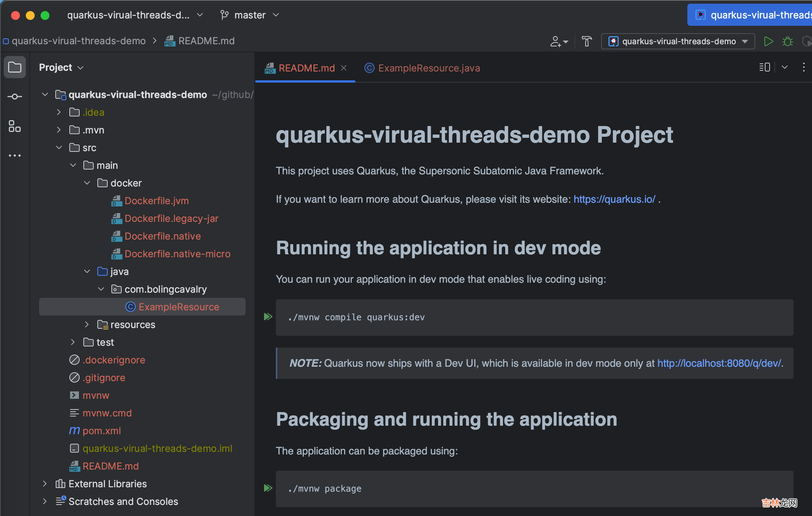Open the Structure tool window

click(15, 126)
